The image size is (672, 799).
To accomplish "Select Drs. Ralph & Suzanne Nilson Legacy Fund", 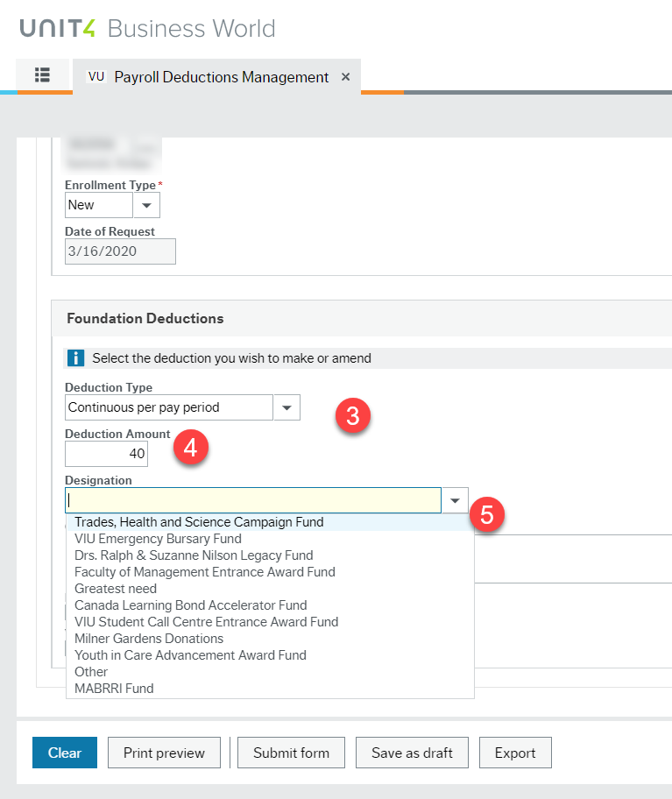I will tap(194, 555).
